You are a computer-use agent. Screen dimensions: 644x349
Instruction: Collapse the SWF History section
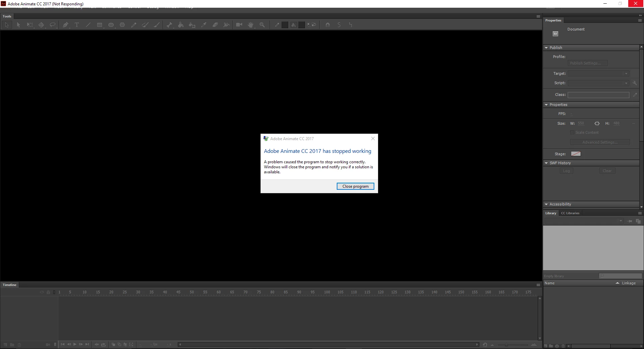[546, 163]
